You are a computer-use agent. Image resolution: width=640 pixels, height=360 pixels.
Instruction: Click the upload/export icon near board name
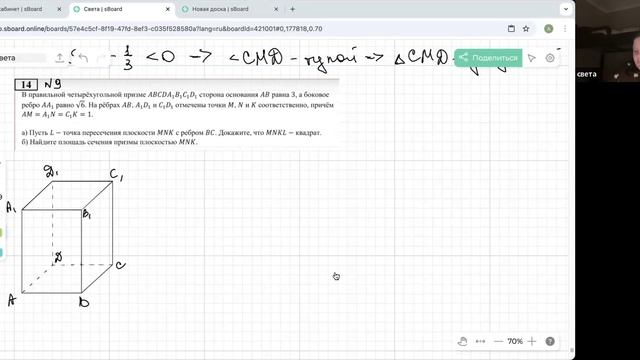coord(60,58)
